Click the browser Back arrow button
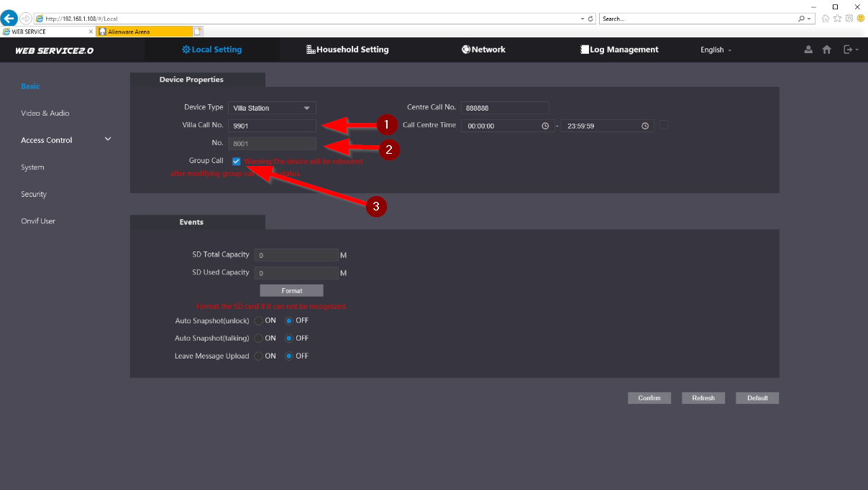This screenshot has width=868, height=490. point(9,19)
